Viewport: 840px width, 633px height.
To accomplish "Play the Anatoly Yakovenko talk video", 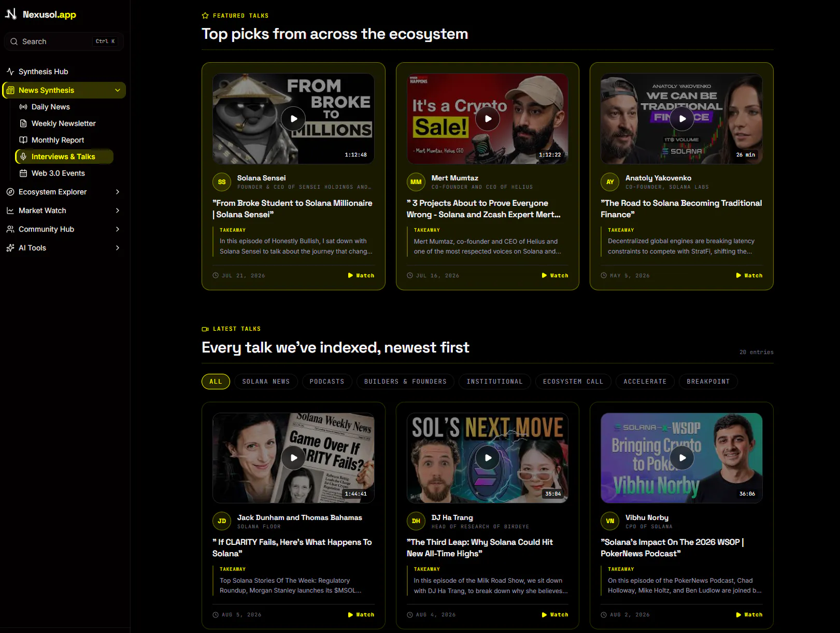I will point(682,119).
